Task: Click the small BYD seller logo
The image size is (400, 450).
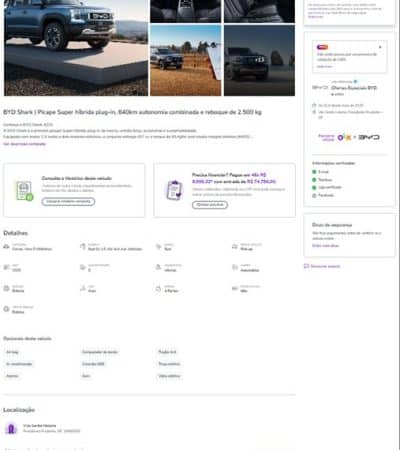Action: 320,88
